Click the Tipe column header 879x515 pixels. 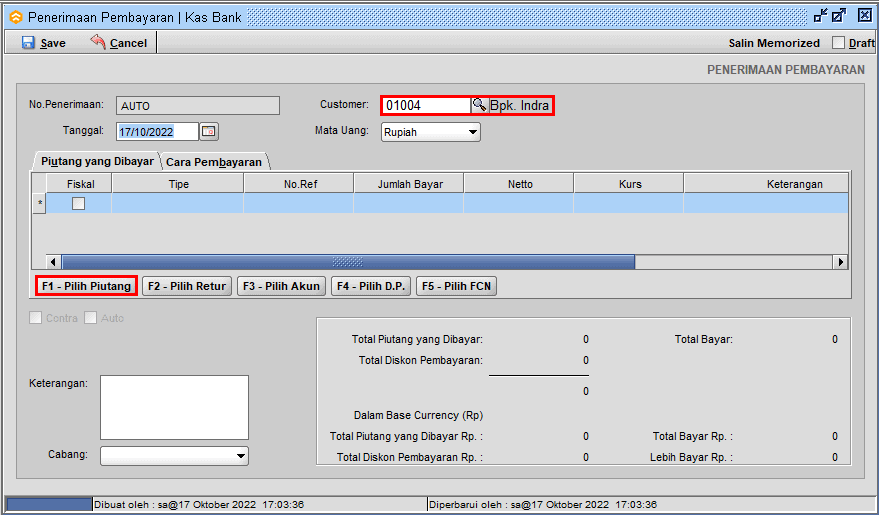[178, 184]
